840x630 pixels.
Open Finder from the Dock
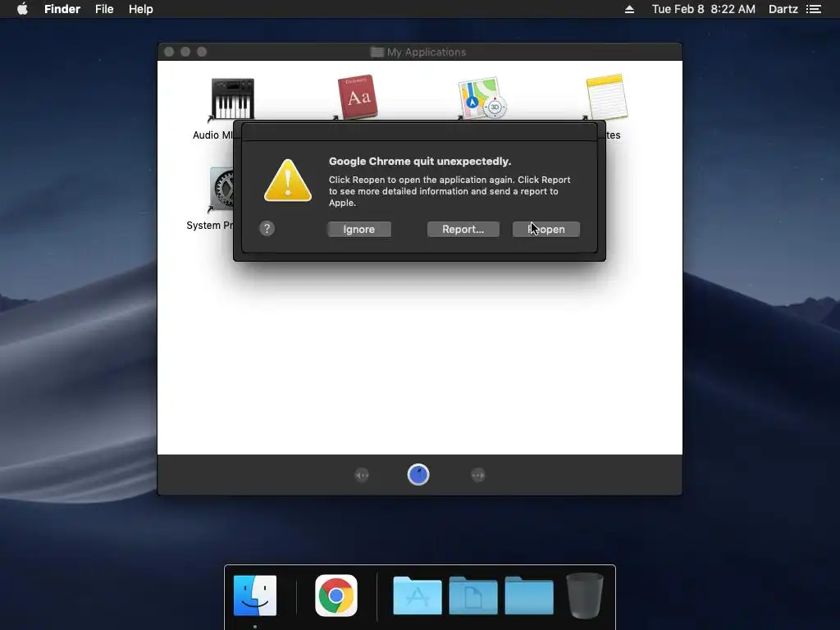[255, 596]
